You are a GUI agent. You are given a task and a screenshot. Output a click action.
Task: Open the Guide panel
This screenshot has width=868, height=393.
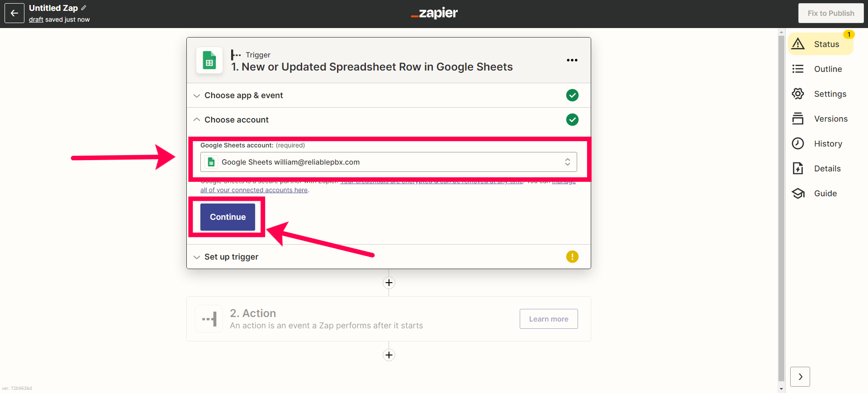tap(815, 193)
